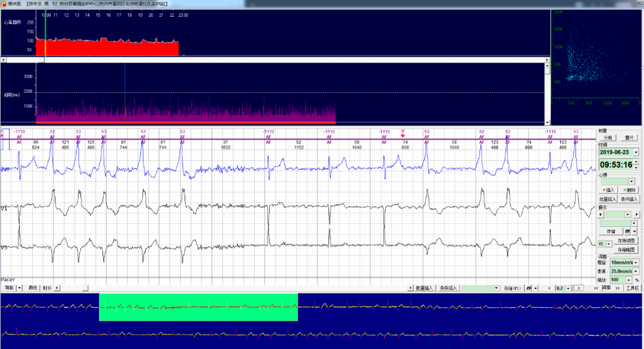Expand the 增益 gain 10mm/mV dropdown
This screenshot has width=644, height=349.
click(636, 262)
